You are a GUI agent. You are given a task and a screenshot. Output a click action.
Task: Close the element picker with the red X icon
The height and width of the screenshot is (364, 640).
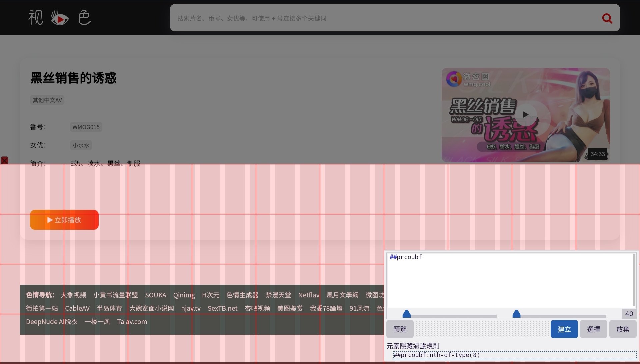pyautogui.click(x=4, y=161)
